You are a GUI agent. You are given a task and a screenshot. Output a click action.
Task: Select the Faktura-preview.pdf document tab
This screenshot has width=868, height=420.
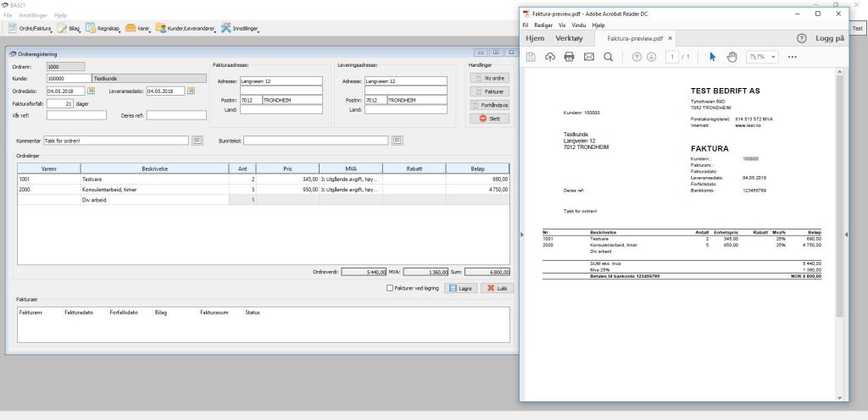coord(634,39)
